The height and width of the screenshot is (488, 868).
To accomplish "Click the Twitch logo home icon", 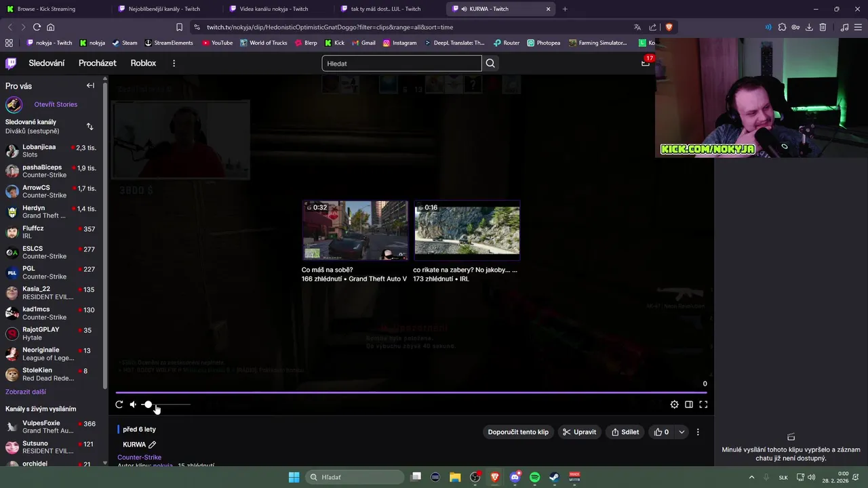I will pos(11,63).
